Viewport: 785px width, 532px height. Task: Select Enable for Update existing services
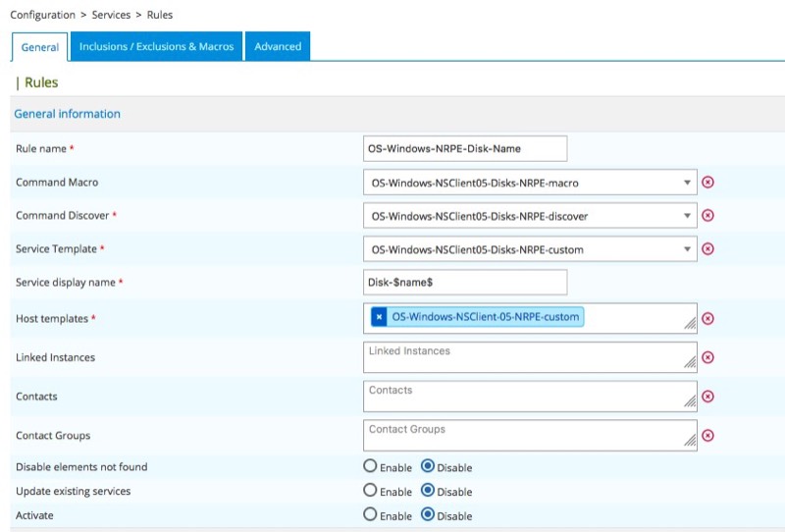point(370,491)
